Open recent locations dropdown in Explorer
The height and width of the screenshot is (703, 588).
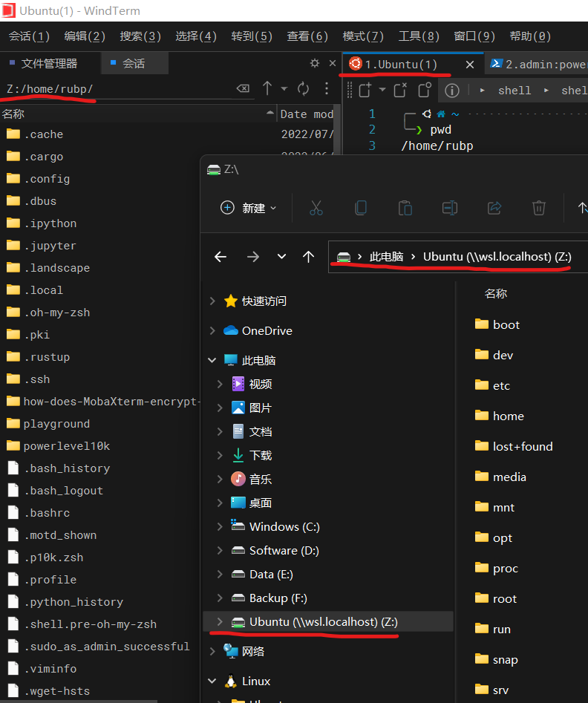[281, 256]
